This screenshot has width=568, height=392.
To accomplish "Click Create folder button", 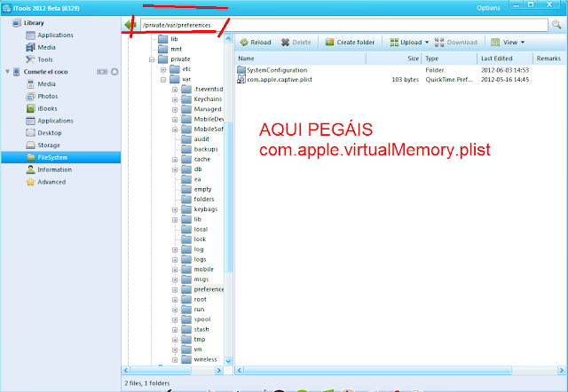I will click(x=350, y=43).
